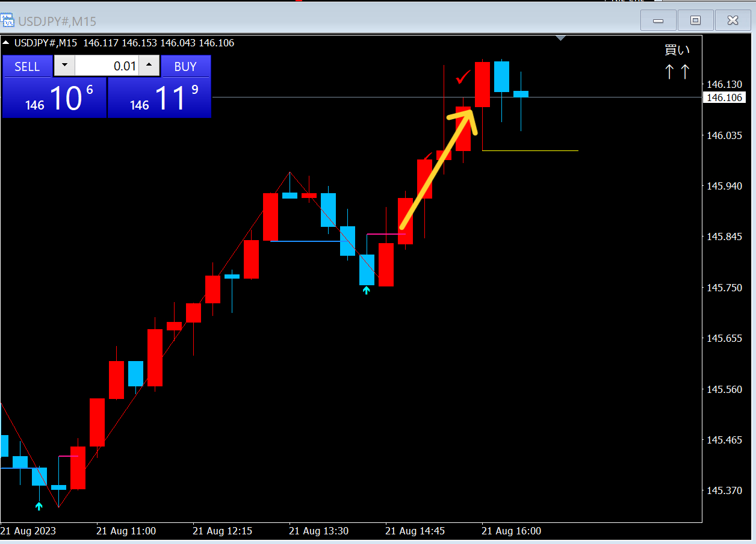The height and width of the screenshot is (544, 756).
Task: Click the BUY button
Action: 185,66
